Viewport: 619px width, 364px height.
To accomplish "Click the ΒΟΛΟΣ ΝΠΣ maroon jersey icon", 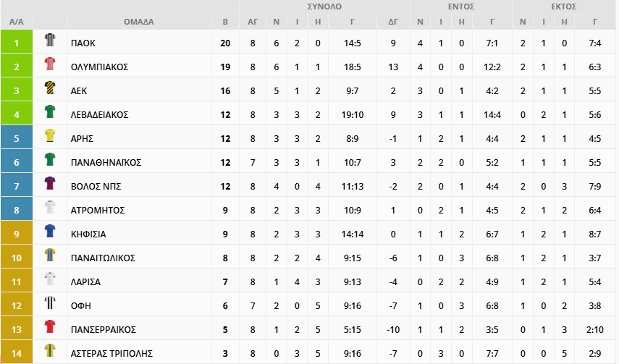I will point(50,183).
